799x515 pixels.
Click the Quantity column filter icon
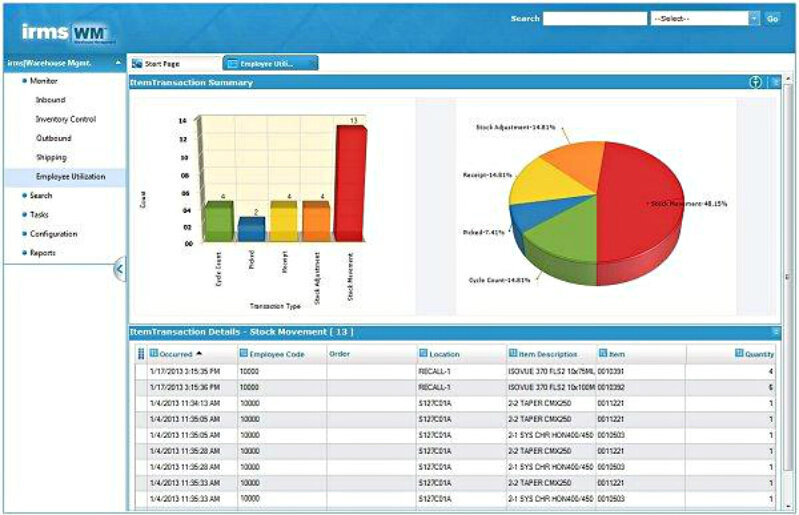click(x=740, y=353)
